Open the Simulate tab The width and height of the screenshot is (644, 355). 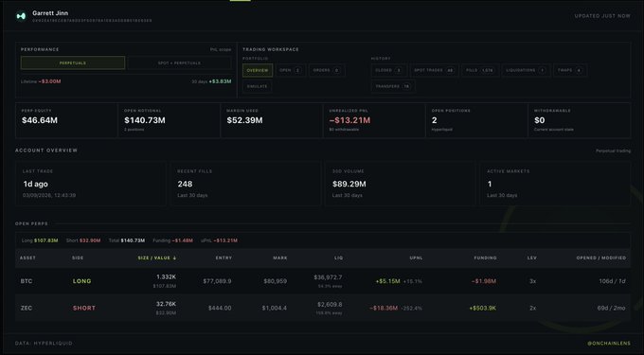tap(257, 86)
